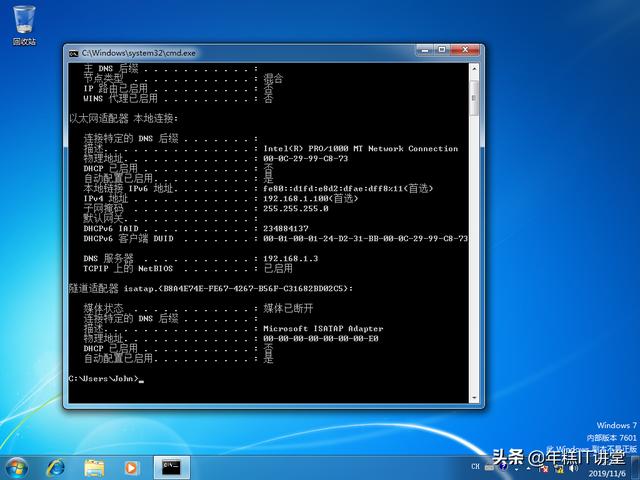Click the NetBIOS 已启用 value
Screen dimensions: 640x480
point(278,268)
